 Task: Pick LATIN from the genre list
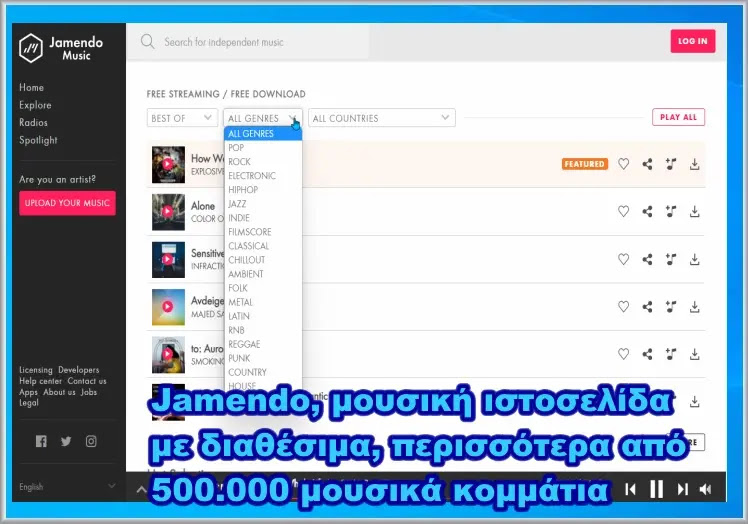263,316
